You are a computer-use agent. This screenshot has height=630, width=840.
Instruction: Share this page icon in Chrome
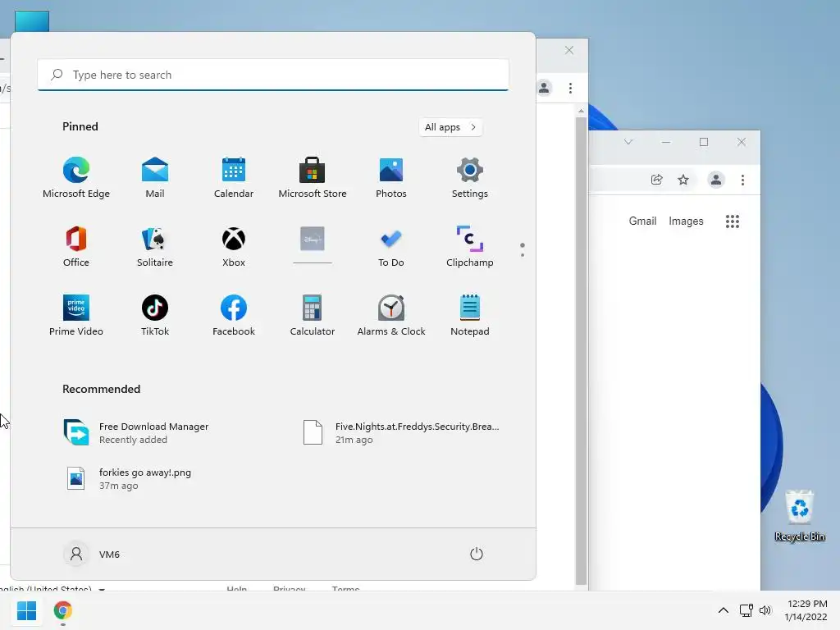[657, 180]
